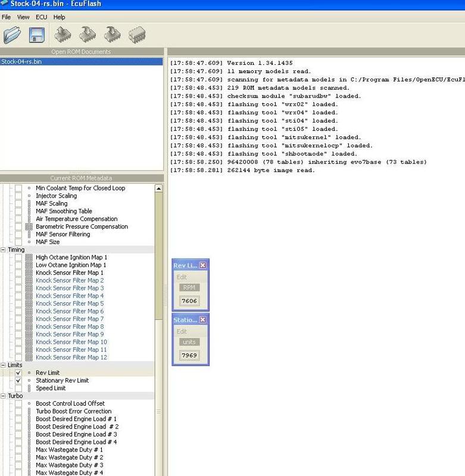
Task: Click the 7606 value cell in Rev Limit
Action: (189, 301)
